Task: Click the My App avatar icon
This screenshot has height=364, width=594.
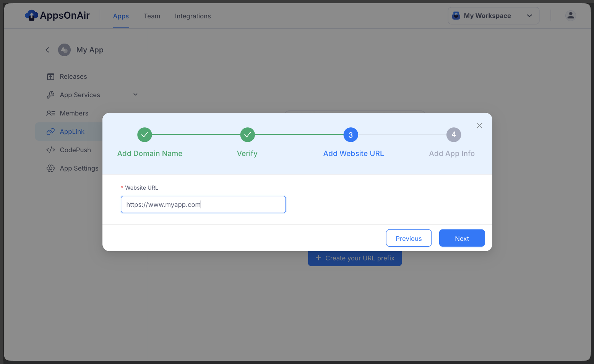Action: 64,50
